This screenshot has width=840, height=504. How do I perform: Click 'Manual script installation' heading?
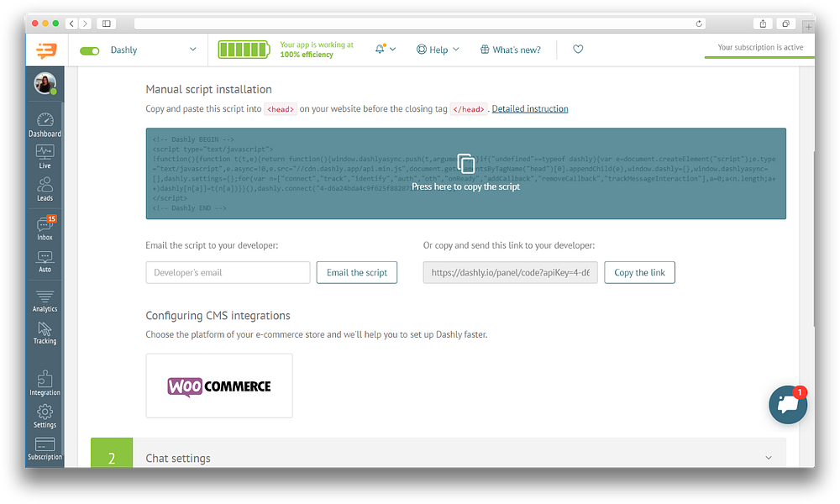pyautogui.click(x=208, y=89)
